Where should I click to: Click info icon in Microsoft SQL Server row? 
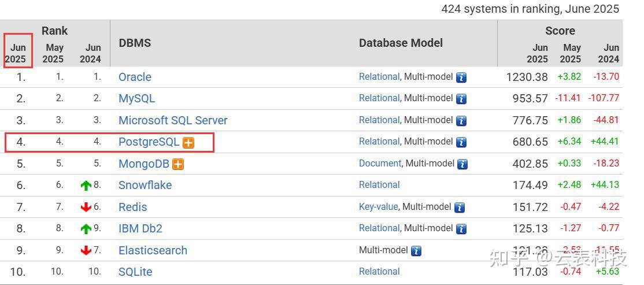(x=461, y=121)
